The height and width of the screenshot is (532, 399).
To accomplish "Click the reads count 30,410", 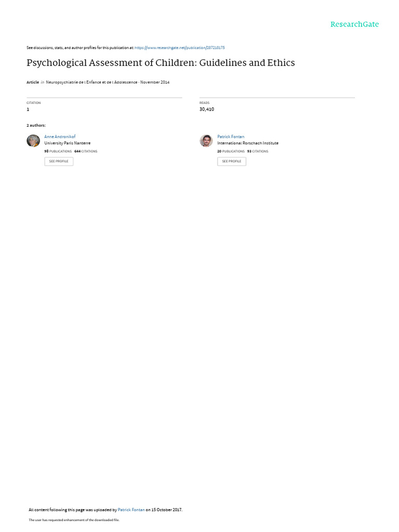I will pos(207,109).
